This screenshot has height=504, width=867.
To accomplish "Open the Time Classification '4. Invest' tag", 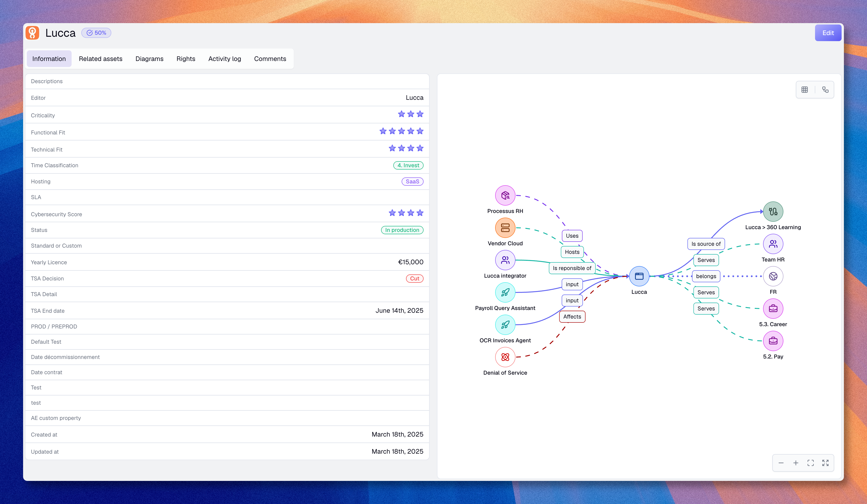I will click(408, 165).
